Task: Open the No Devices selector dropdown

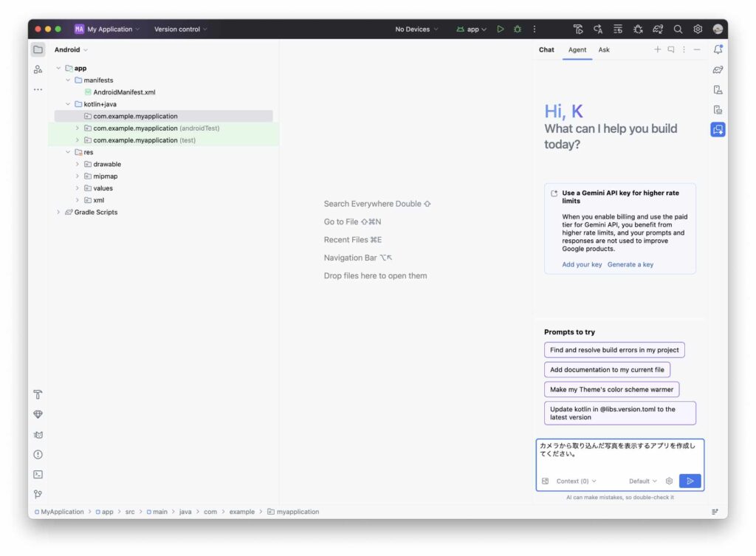Action: (416, 30)
